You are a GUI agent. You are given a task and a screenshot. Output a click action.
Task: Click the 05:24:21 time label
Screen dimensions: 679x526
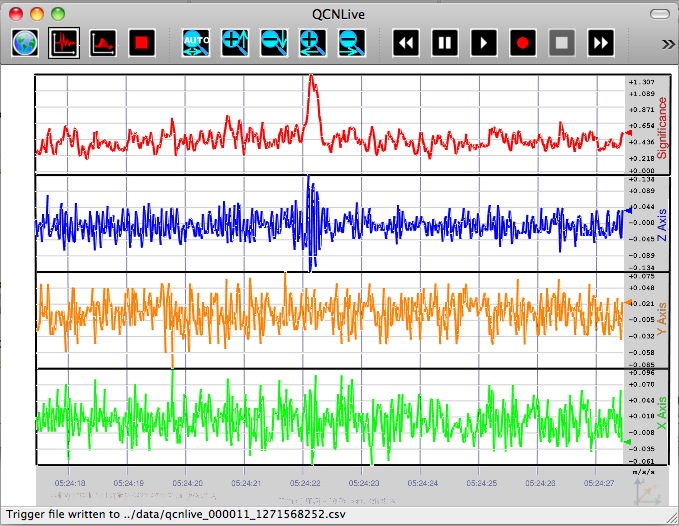(x=246, y=483)
